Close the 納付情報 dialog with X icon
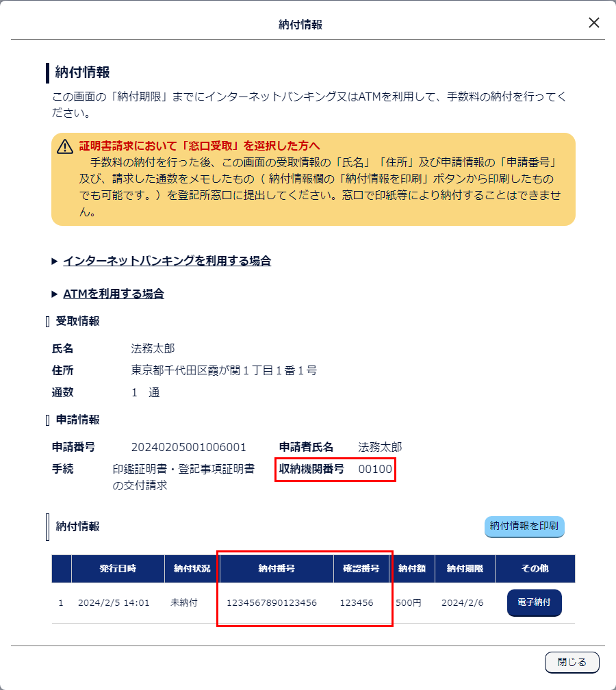Image resolution: width=616 pixels, height=690 pixels. 594,23
